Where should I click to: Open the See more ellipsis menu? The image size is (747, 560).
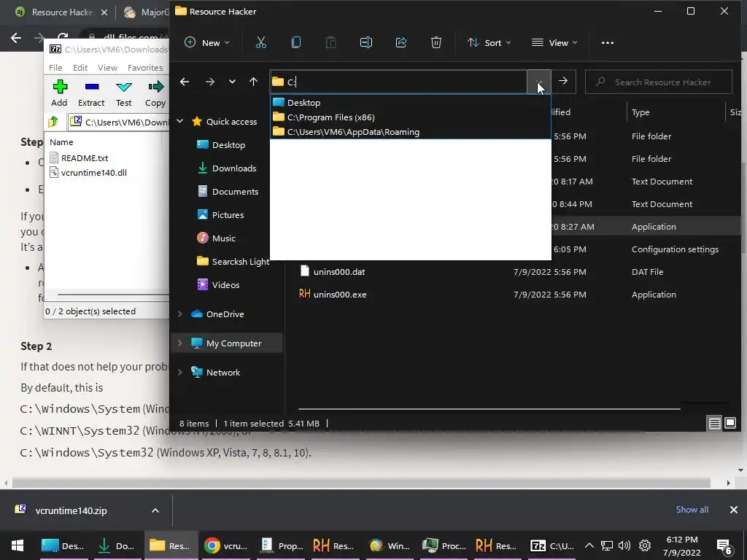pyautogui.click(x=608, y=42)
